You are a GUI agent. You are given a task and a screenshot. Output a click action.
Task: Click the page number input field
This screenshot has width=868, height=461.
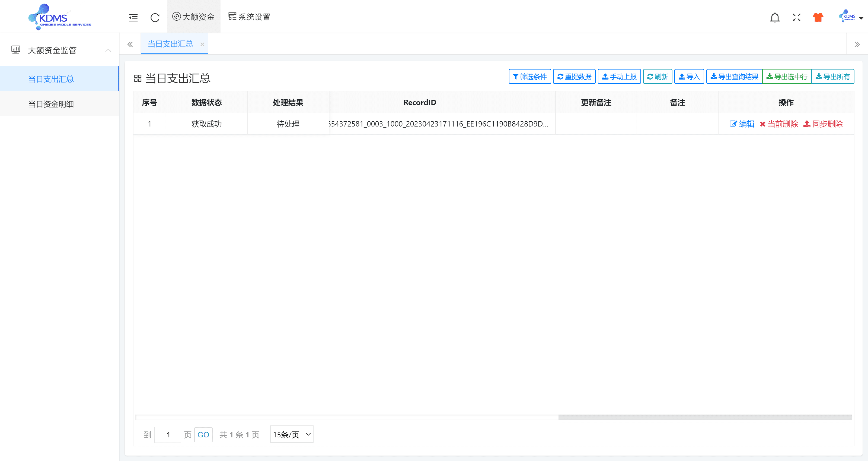point(168,434)
